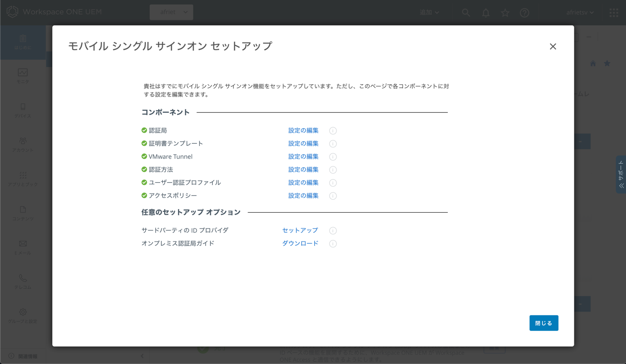This screenshot has width=626, height=364.
Task: Click the Workspace ONE UEM logo
Action: [x=54, y=12]
